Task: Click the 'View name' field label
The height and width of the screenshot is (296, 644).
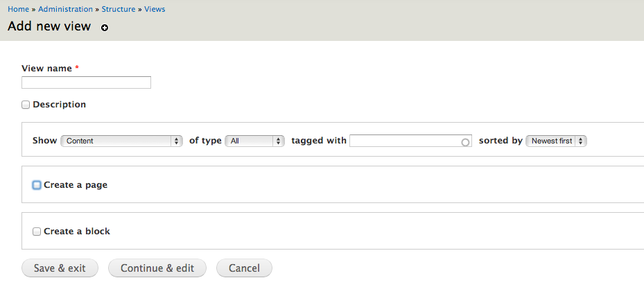Action: (x=46, y=68)
